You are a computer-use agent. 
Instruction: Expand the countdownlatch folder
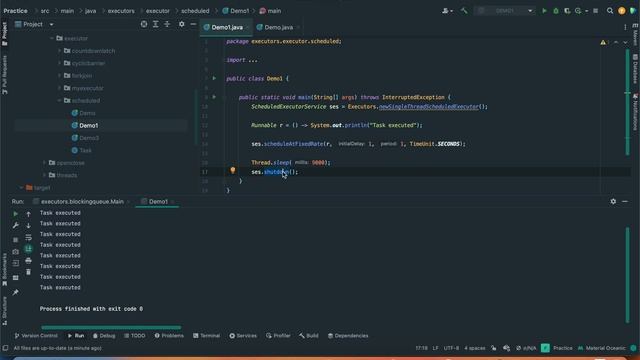point(60,51)
